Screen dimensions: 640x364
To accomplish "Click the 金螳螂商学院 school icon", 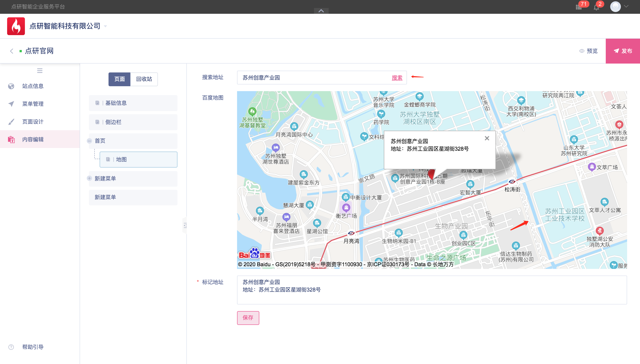I will pos(419,96).
